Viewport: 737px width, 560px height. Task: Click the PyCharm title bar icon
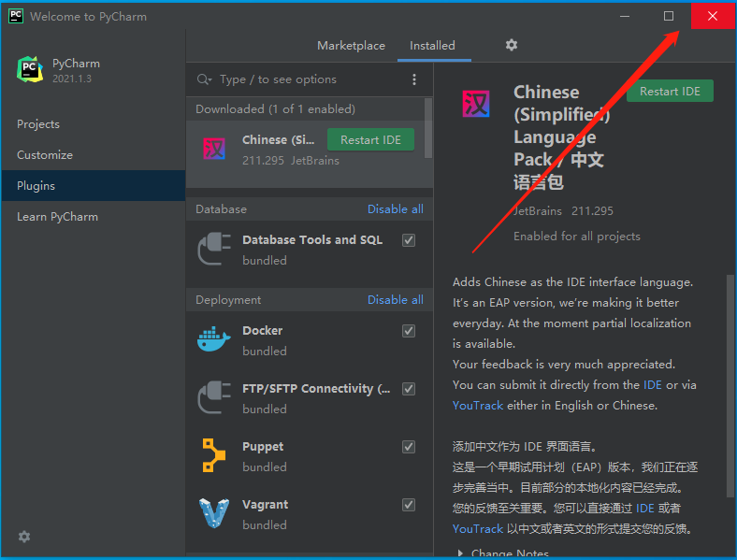point(16,16)
